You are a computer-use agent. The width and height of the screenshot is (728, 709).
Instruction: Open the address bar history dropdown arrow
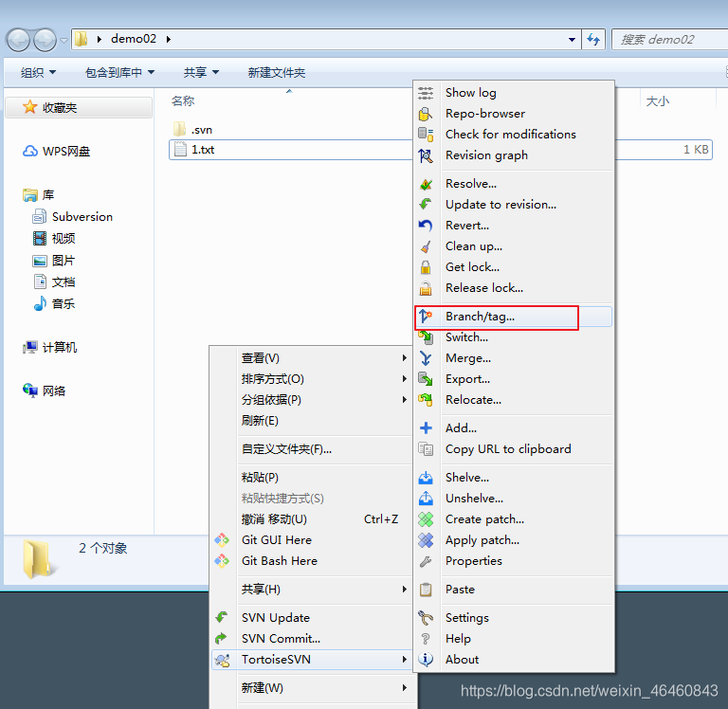(x=572, y=40)
